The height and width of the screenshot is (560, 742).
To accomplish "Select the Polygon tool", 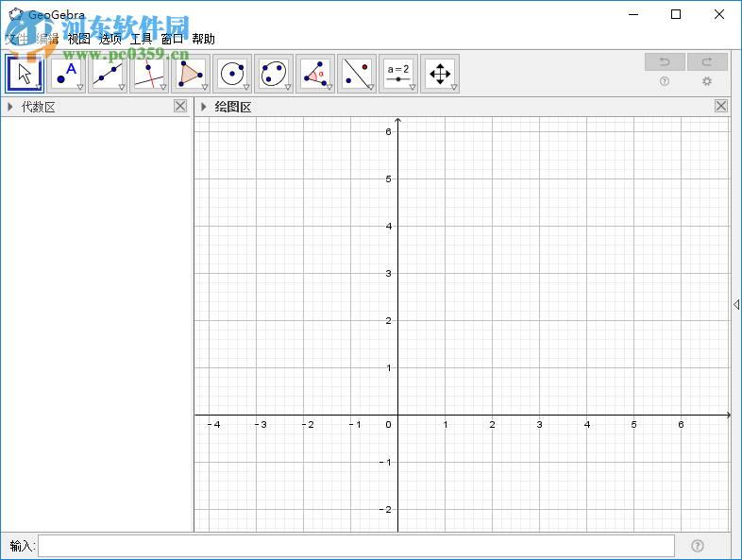I will coord(191,74).
